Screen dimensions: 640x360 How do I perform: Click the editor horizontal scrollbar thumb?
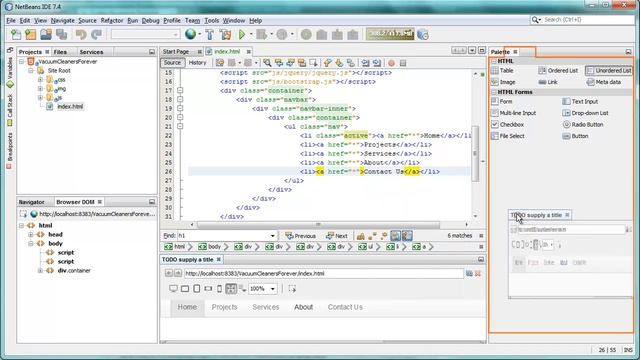tap(318, 224)
